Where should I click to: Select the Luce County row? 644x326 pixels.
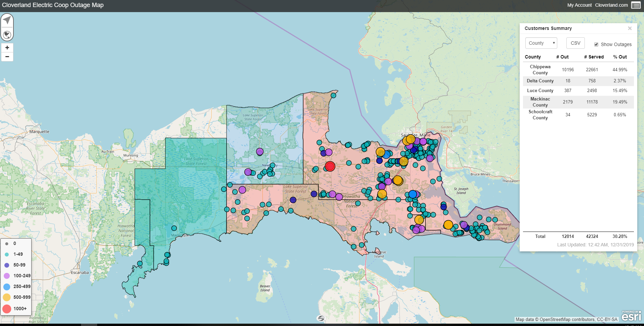coord(578,90)
